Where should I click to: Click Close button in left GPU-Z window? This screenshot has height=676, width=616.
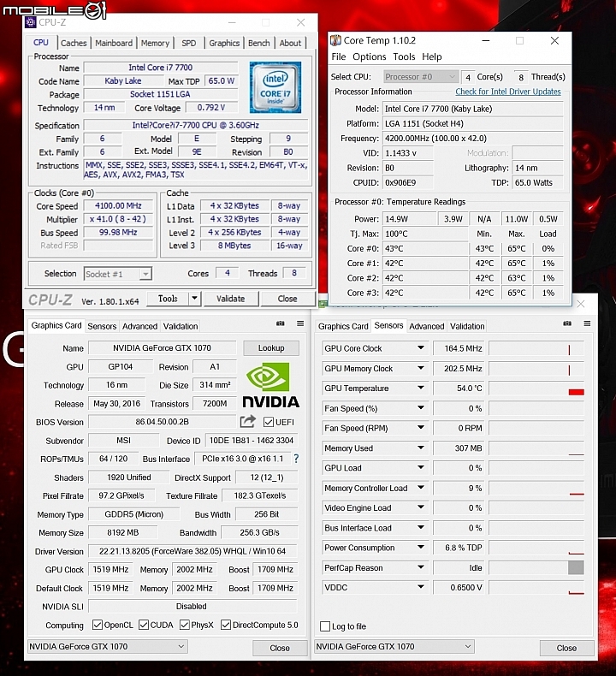[x=280, y=648]
